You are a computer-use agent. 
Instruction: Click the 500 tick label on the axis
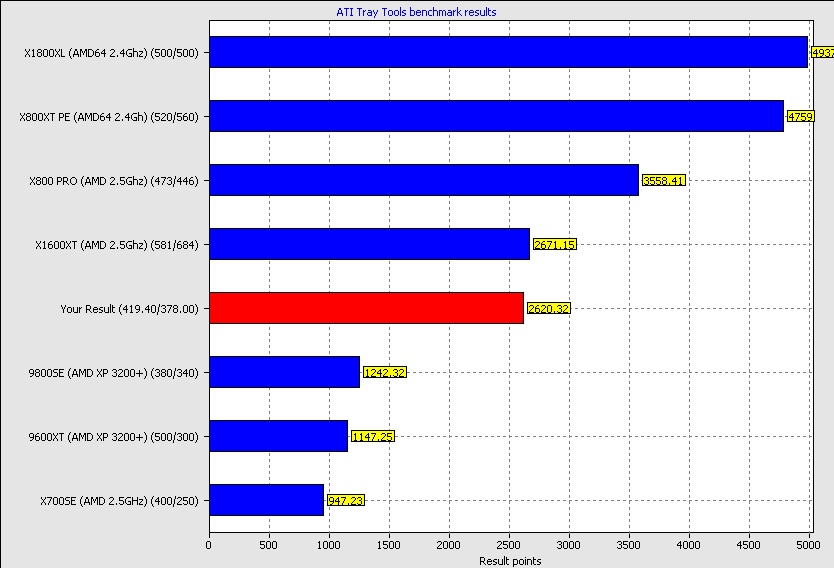(x=268, y=545)
